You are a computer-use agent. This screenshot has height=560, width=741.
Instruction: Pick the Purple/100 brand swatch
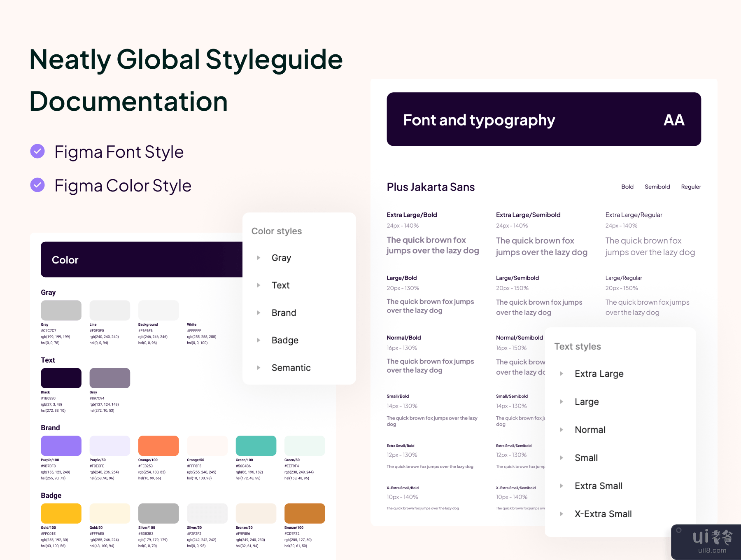(x=61, y=446)
